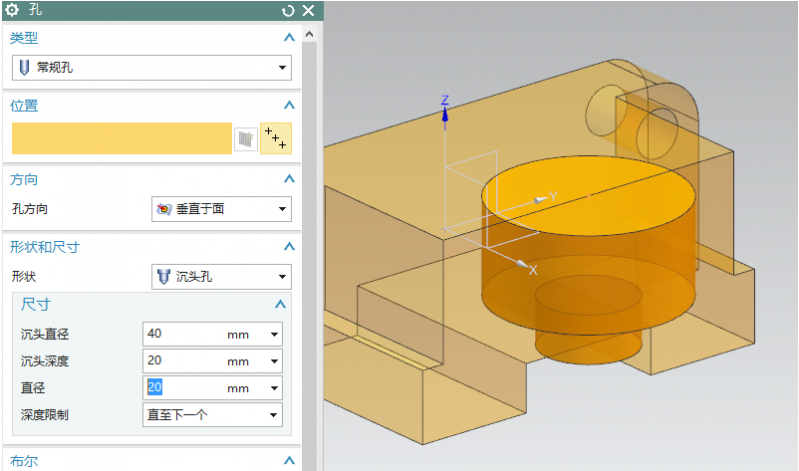Collapse the 方向 section
Viewport: 799px width, 471px height.
point(289,179)
